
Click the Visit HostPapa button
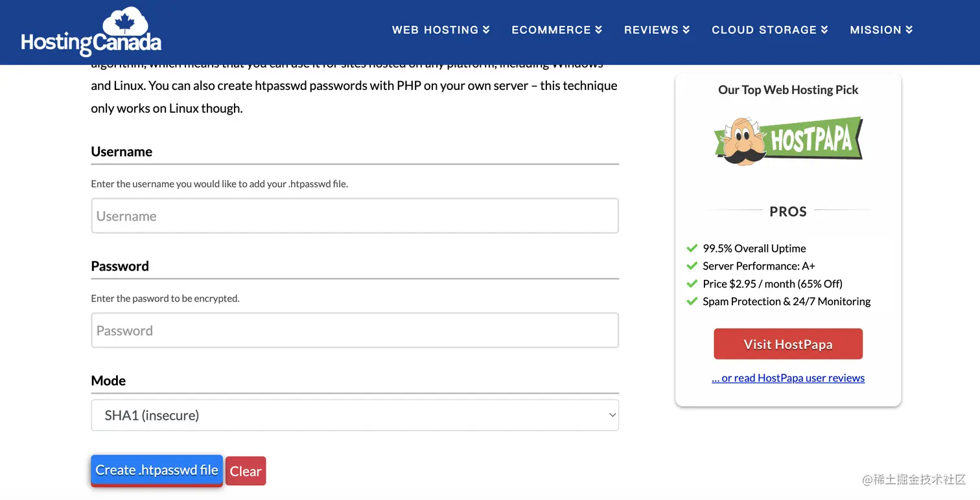tap(787, 344)
